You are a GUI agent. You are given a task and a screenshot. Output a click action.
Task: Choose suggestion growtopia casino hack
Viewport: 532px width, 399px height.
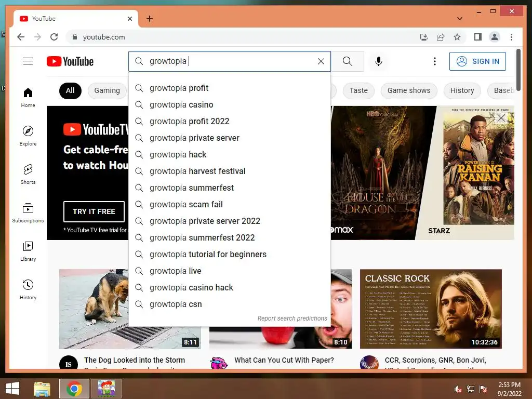pos(229,288)
